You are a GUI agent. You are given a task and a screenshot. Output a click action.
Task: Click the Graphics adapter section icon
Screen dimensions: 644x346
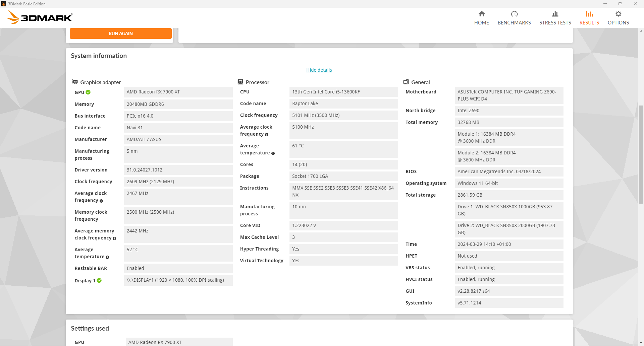tap(75, 82)
